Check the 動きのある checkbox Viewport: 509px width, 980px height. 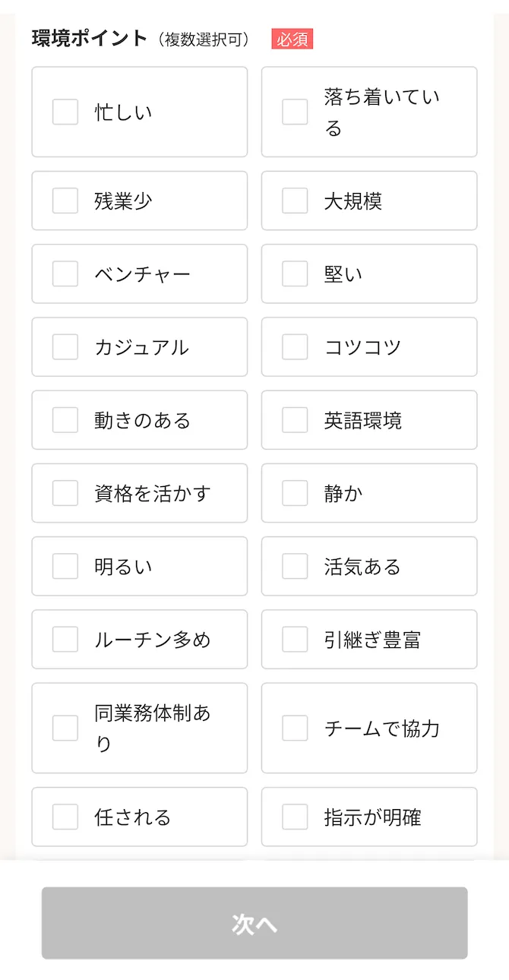coord(65,420)
